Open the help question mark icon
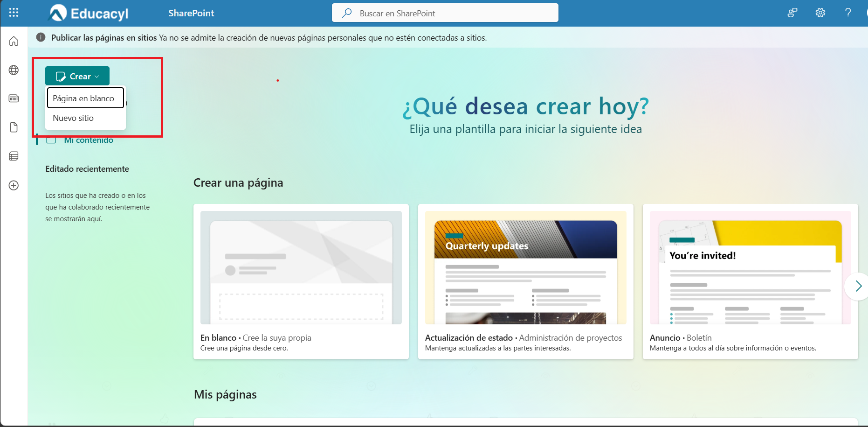Screen dimensions: 868x427 point(848,13)
